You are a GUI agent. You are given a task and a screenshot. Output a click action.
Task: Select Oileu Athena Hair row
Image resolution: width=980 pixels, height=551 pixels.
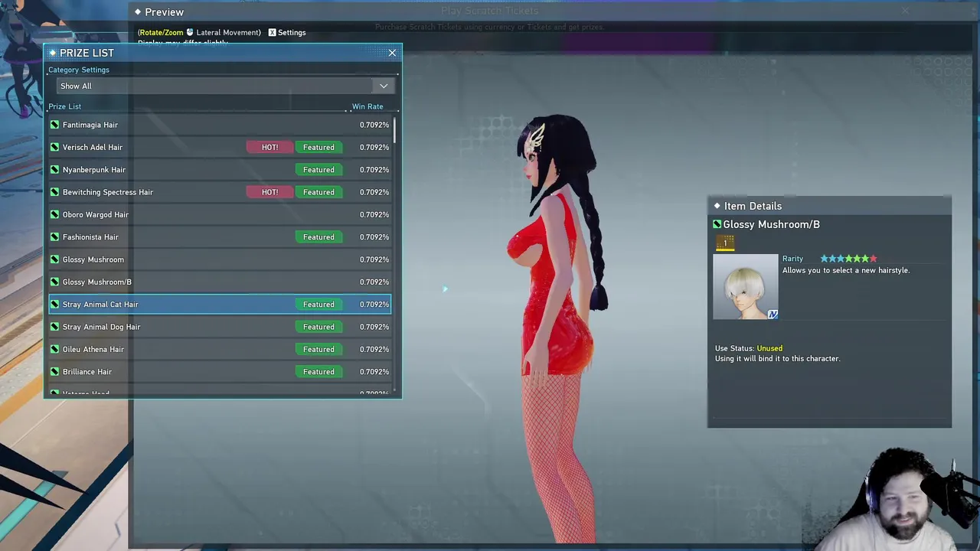click(x=220, y=349)
